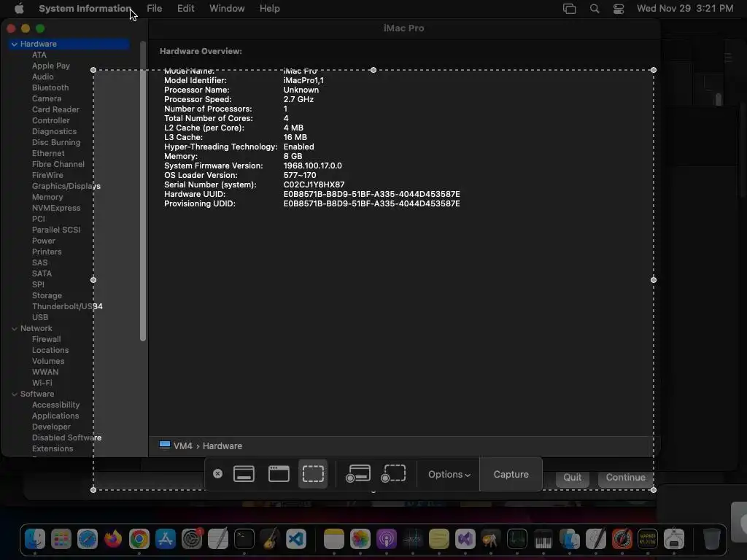Open Terminal from the Dock
747x560 pixels.
coord(244,539)
